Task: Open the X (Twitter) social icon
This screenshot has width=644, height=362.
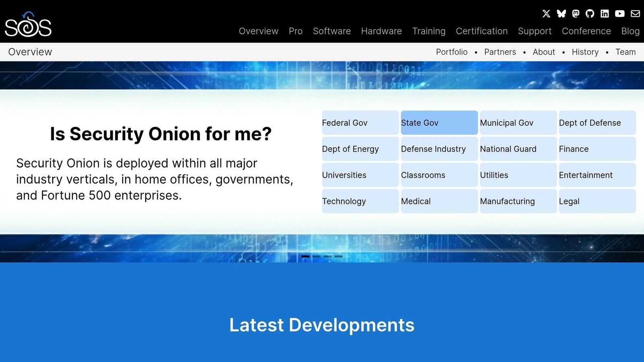Action: click(546, 14)
